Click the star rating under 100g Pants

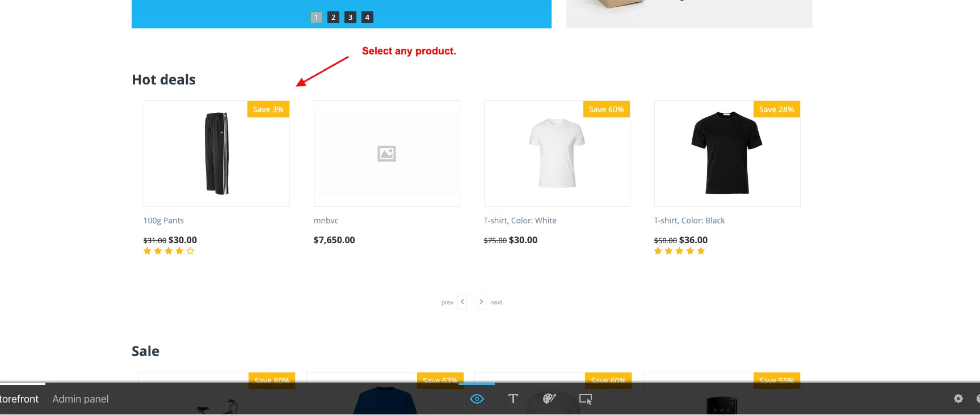(x=169, y=251)
